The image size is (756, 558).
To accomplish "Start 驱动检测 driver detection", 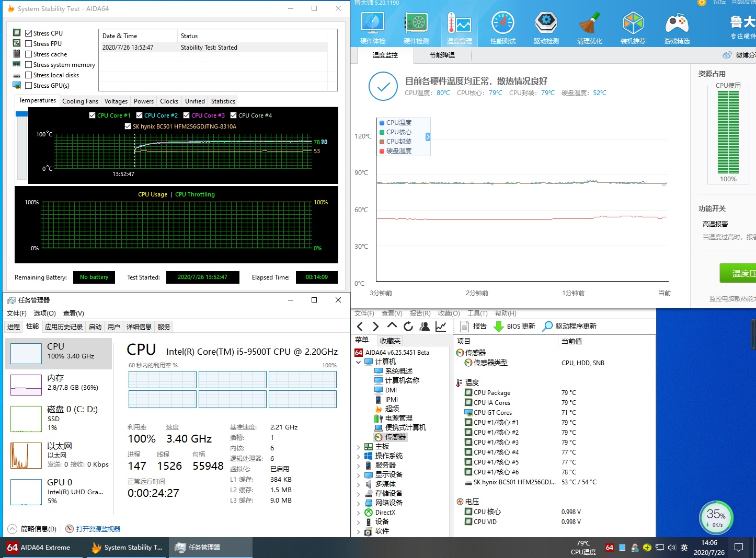I will (546, 26).
